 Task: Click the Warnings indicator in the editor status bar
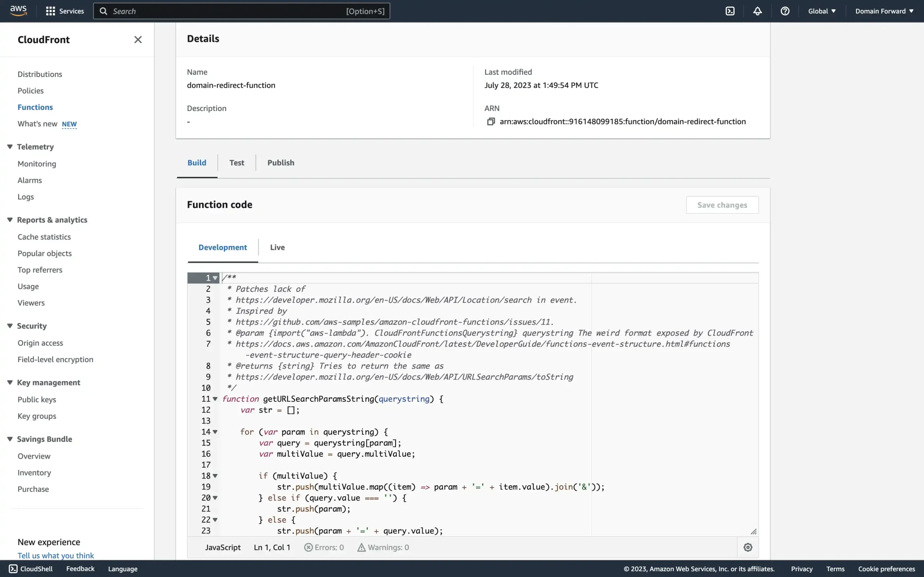click(383, 547)
